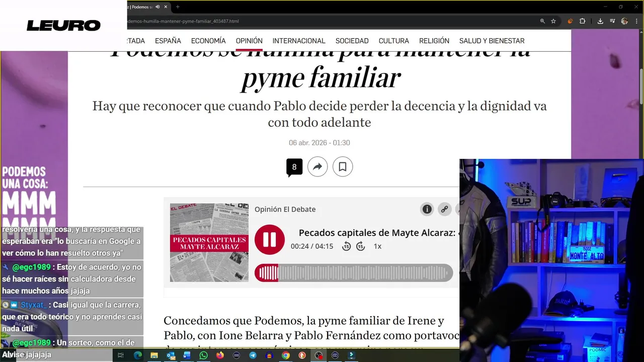This screenshot has height=362, width=644.
Task: Click the pyme familiar headline text
Action: [x=320, y=78]
